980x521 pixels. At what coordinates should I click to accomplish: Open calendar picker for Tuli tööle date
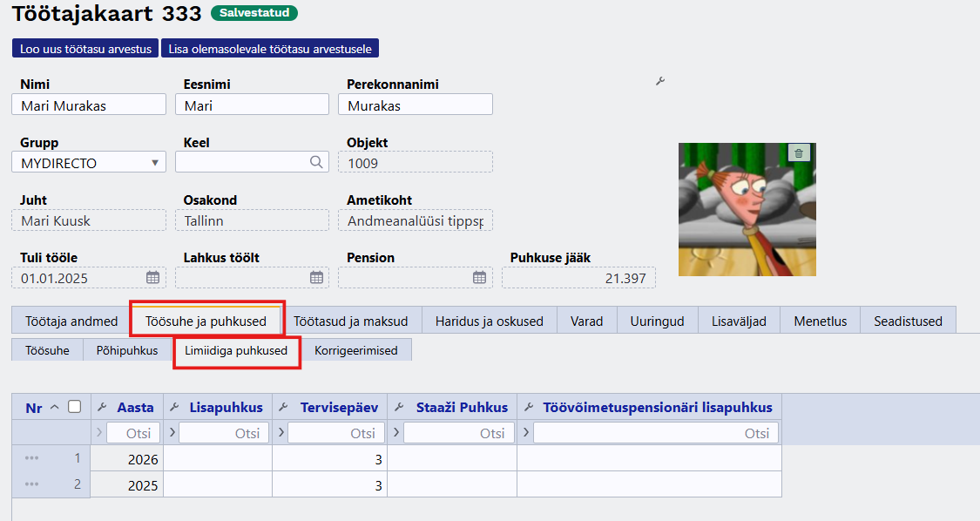pyautogui.click(x=152, y=277)
